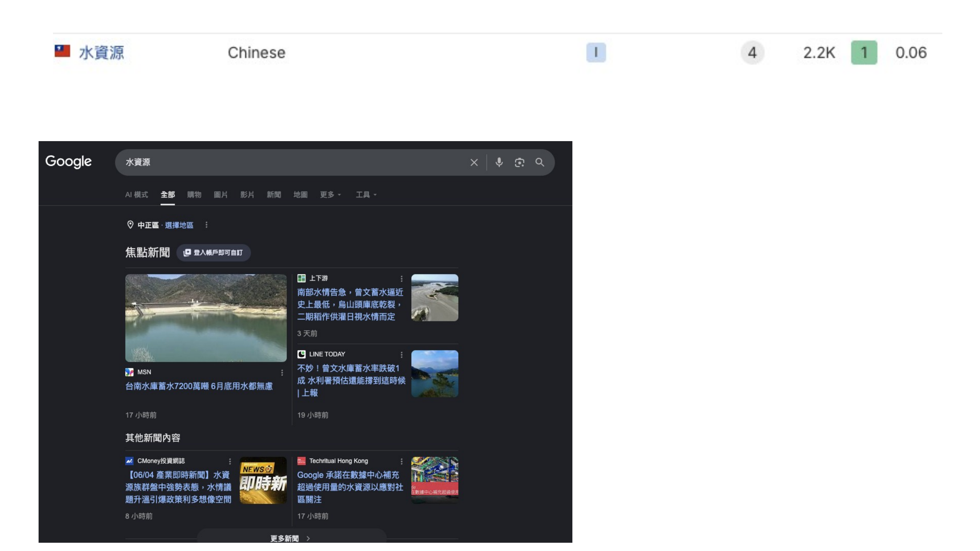Viewport: 980px width, 551px height.
Task: Click the large reservoir photo for MSN article
Action: click(206, 318)
